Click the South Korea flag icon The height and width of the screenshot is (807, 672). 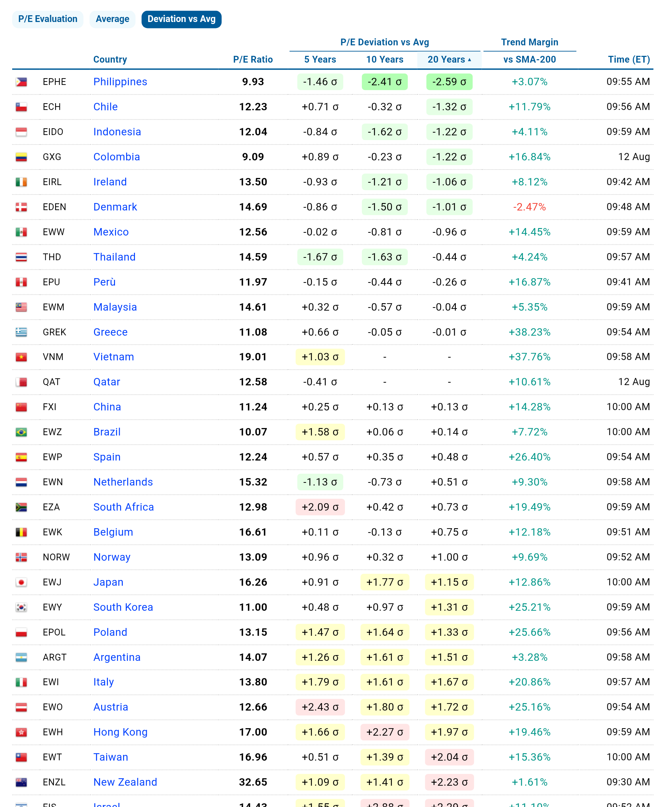tap(21, 607)
